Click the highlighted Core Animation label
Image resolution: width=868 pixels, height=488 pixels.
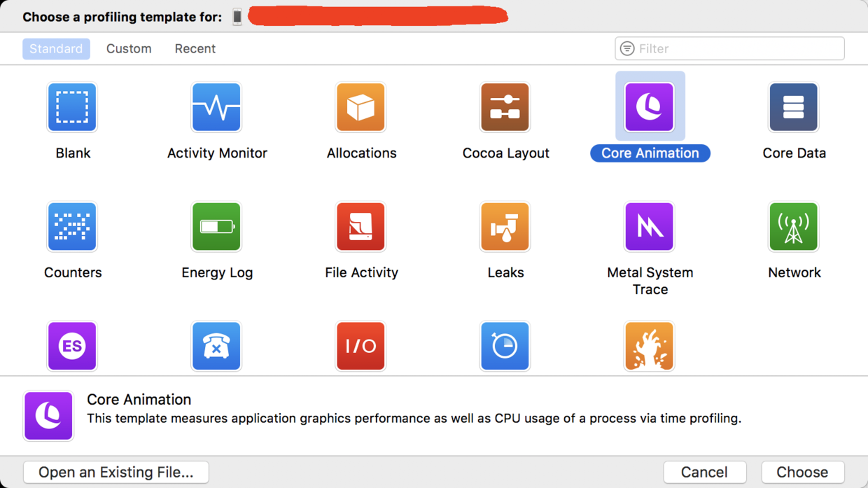pos(650,153)
